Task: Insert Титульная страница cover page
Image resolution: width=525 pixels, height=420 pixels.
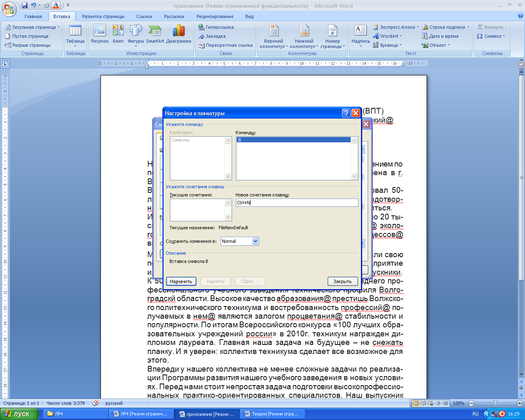Action: 32,27
